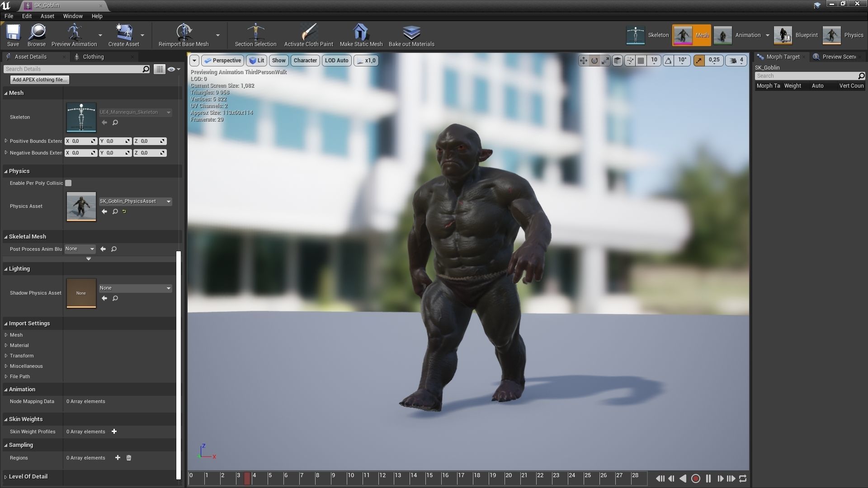
Task: Jump to last frame of animation
Action: pyautogui.click(x=731, y=479)
